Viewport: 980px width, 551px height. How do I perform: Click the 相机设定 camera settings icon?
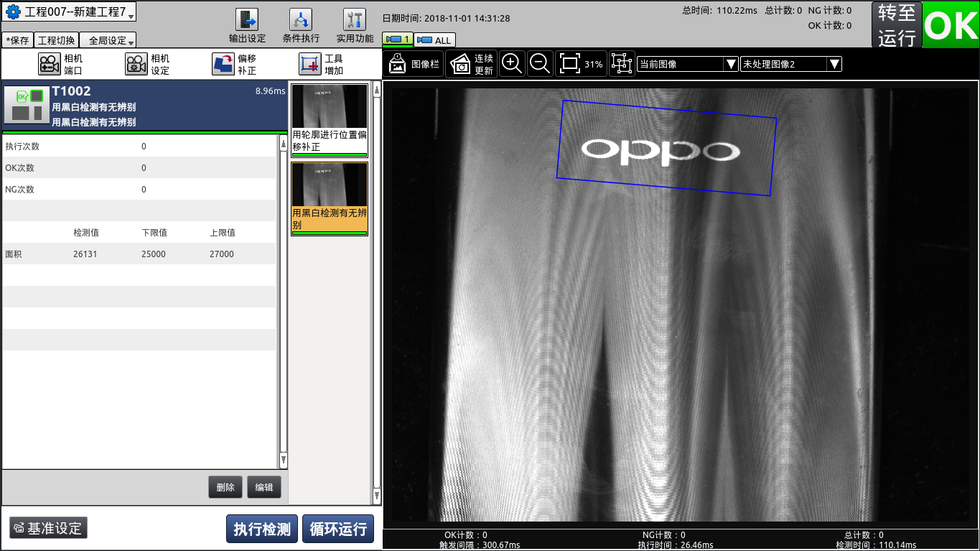136,64
